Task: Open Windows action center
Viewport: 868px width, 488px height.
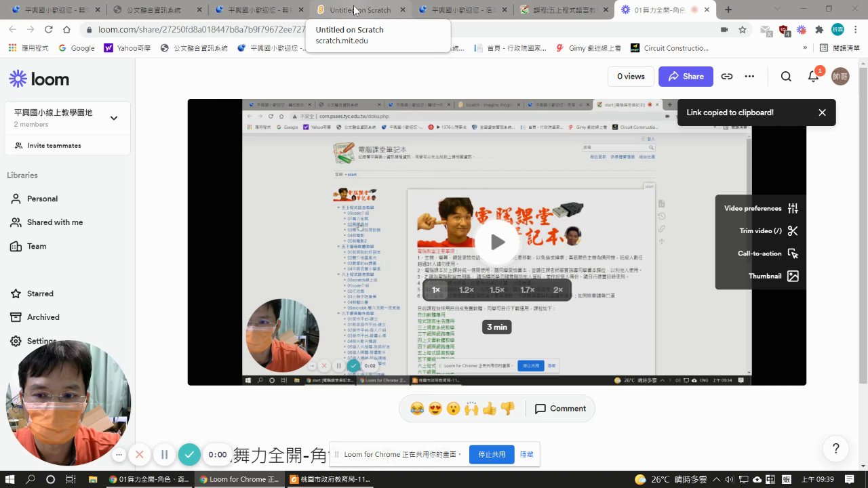Action: (x=848, y=479)
